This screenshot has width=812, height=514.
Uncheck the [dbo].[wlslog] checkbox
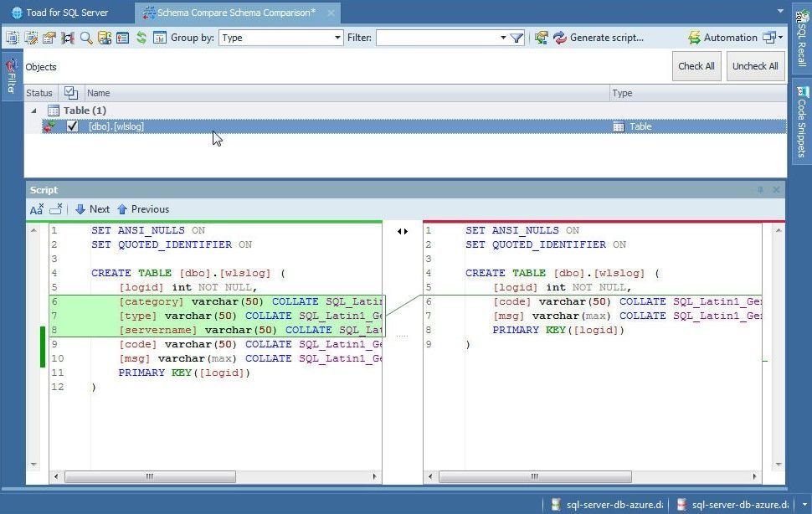(72, 126)
